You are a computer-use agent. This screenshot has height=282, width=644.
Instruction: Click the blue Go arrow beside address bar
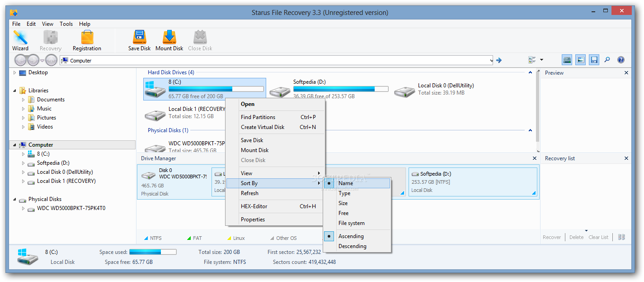point(499,60)
